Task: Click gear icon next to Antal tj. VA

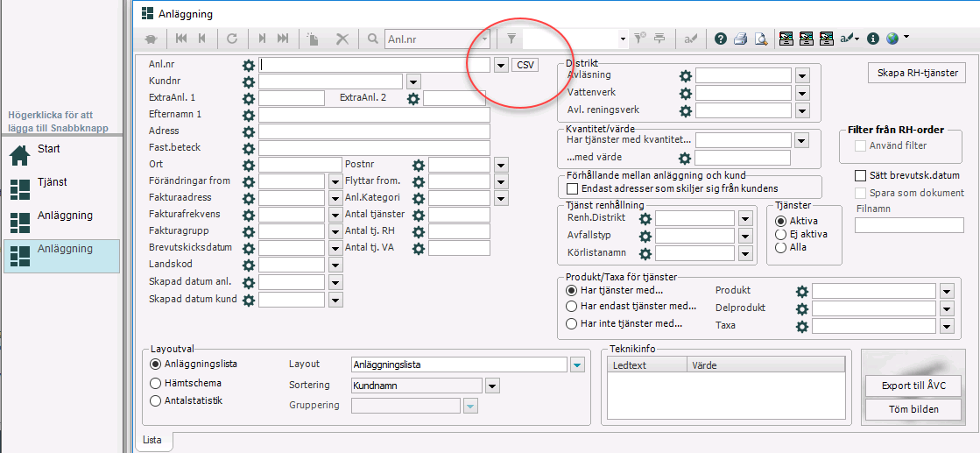Action: [419, 248]
